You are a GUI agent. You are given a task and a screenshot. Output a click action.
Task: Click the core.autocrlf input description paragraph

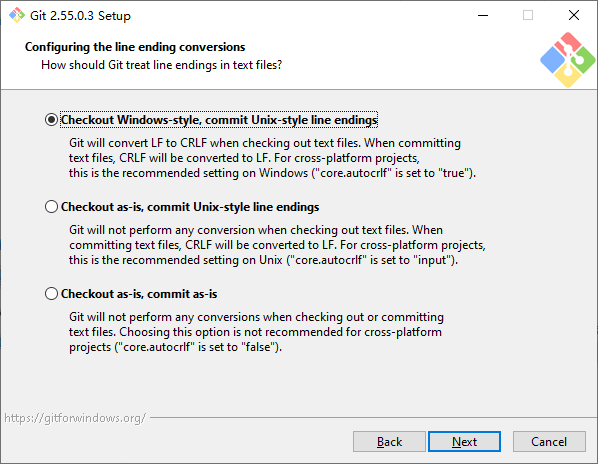tap(277, 245)
